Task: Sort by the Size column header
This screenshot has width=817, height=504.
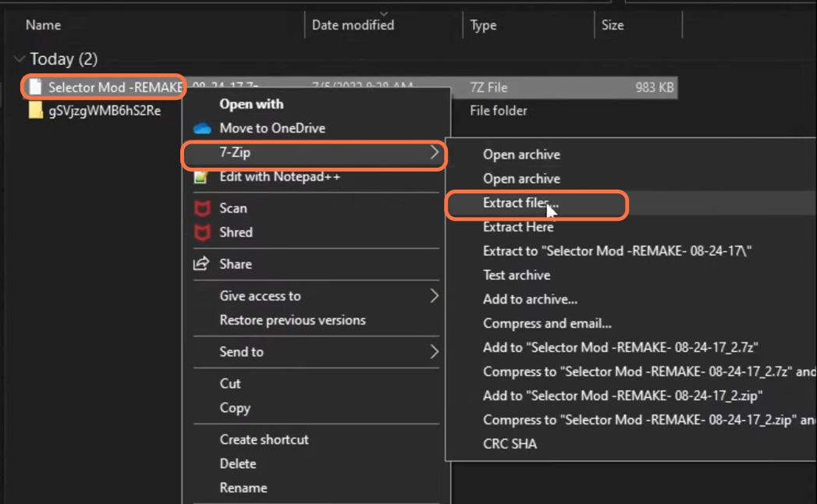Action: (x=613, y=25)
